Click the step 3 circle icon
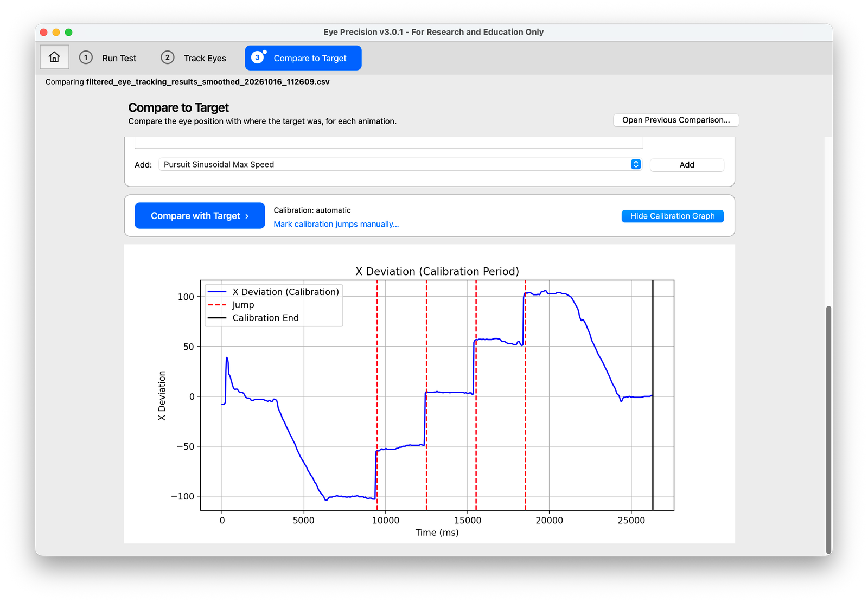868x602 pixels. pos(258,57)
